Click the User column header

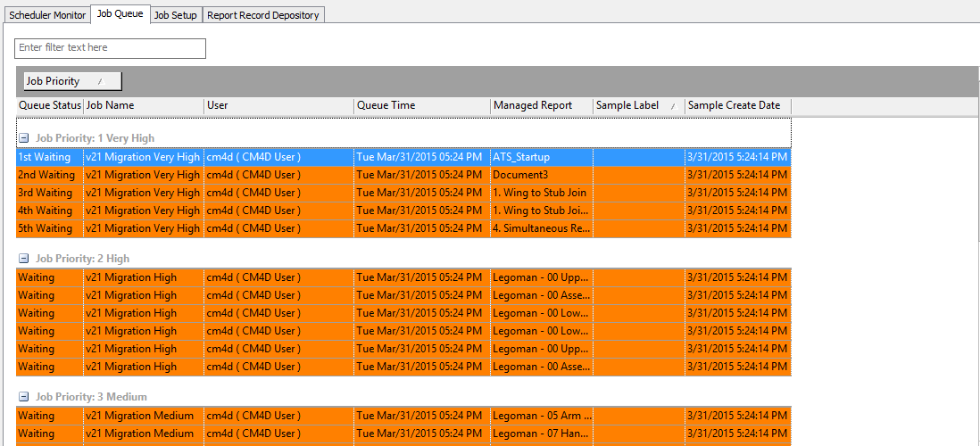[x=278, y=105]
